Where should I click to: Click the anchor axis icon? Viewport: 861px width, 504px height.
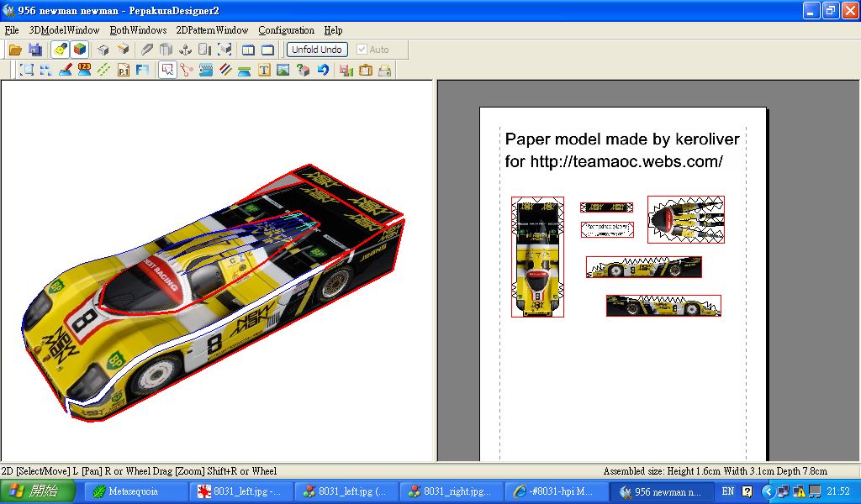[x=186, y=50]
